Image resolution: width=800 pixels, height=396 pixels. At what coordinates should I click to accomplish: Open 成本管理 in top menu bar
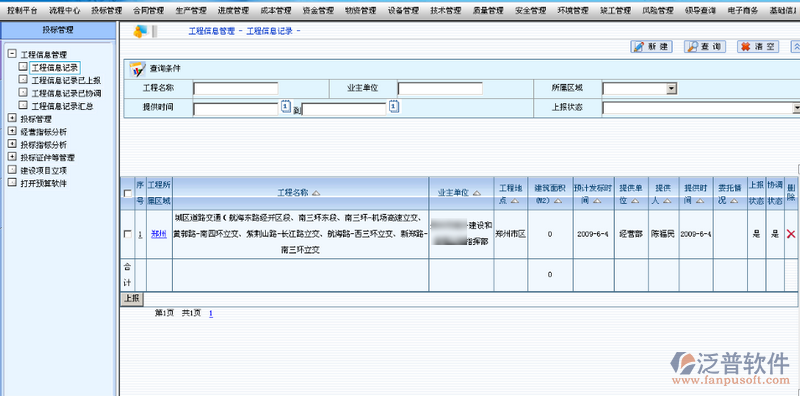[x=276, y=10]
